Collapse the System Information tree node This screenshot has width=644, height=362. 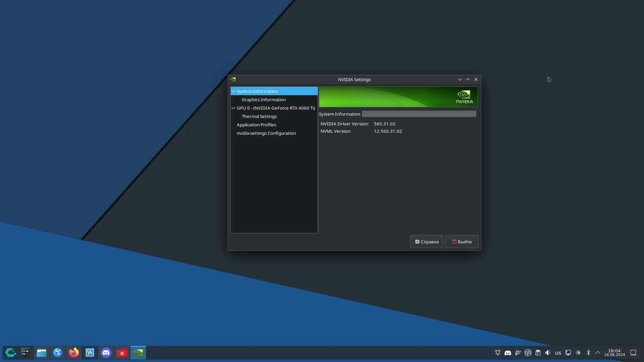[x=234, y=91]
